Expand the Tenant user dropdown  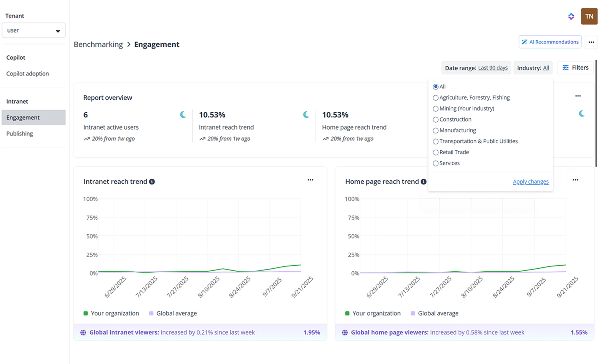tap(34, 31)
